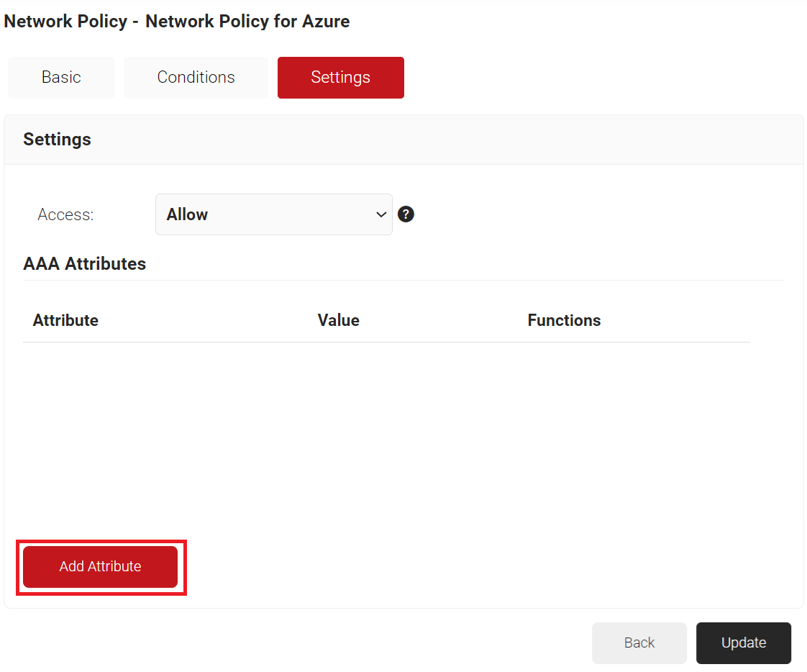Click the chevron arrow in Access dropdown
The width and height of the screenshot is (807, 672).
pos(381,214)
